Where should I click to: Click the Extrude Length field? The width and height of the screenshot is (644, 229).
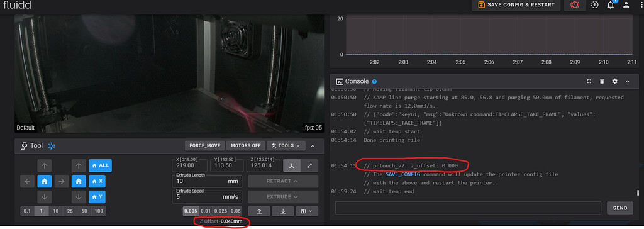click(x=207, y=181)
